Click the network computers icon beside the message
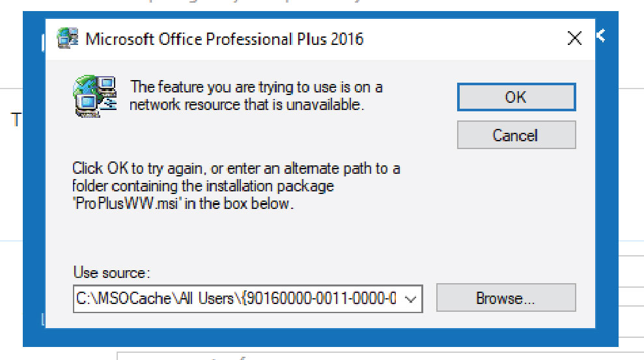The height and width of the screenshot is (360, 644). tap(94, 96)
